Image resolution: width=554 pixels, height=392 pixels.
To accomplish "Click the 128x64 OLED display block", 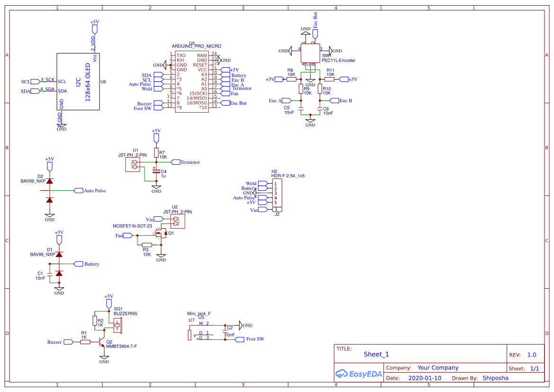I will tap(78, 81).
